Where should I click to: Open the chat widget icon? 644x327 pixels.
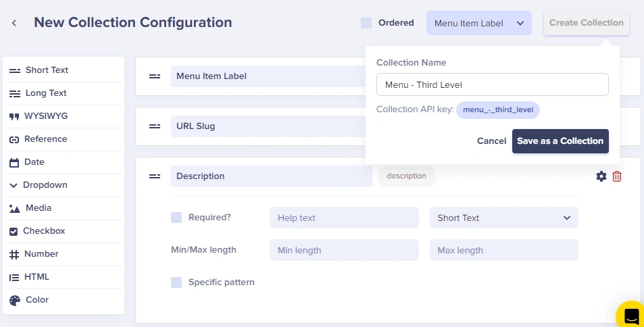[631, 315]
